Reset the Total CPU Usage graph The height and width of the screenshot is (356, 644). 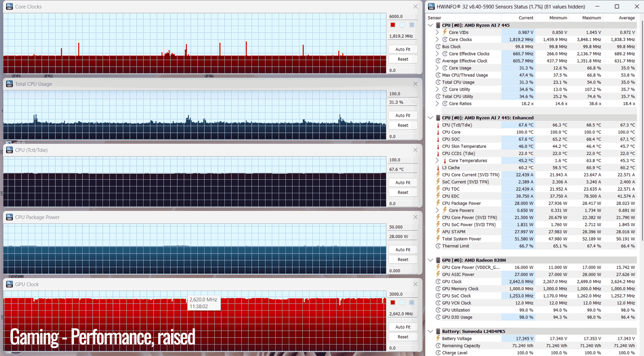pyautogui.click(x=403, y=125)
